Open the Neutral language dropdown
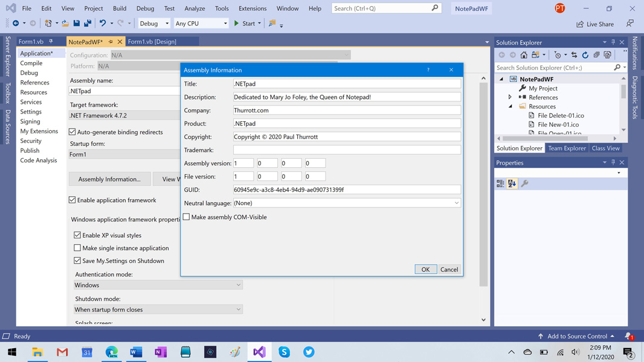644x362 pixels. click(x=347, y=203)
